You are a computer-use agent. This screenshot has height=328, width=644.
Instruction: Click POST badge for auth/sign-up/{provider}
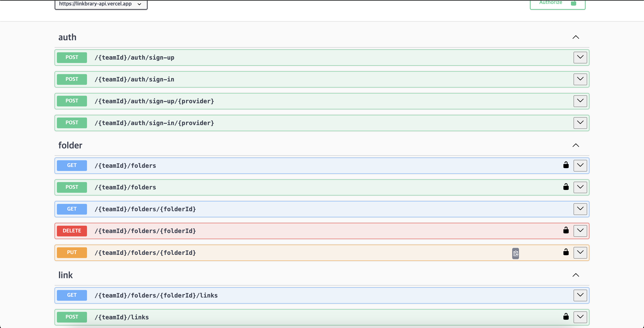click(x=72, y=101)
